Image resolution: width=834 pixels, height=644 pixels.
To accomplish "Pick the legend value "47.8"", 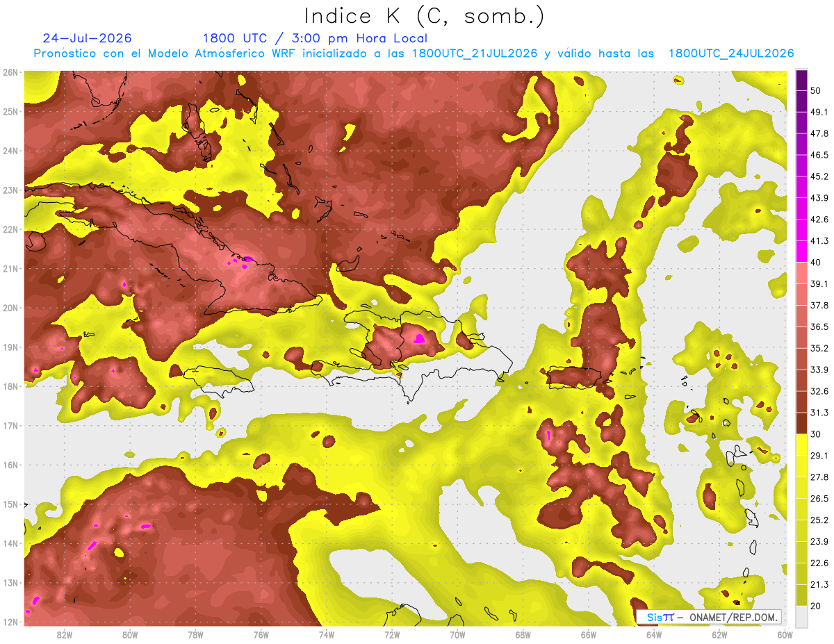I will 819,133.
